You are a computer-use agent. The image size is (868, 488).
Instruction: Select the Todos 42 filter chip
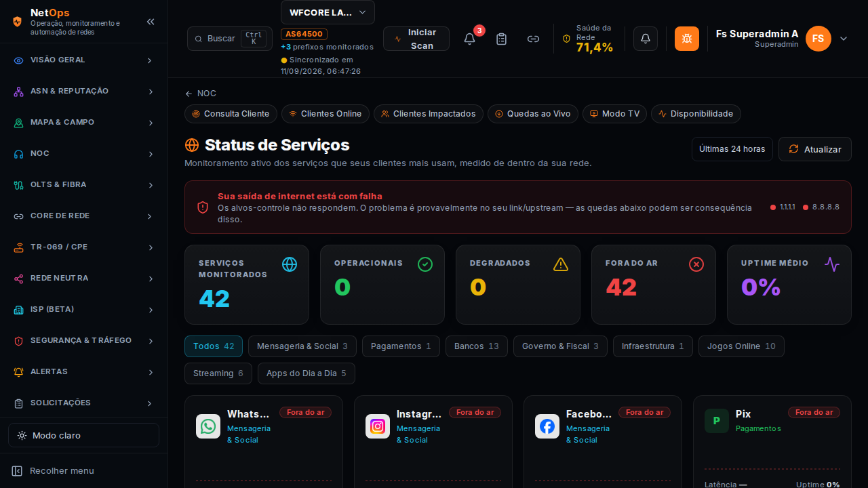[214, 346]
